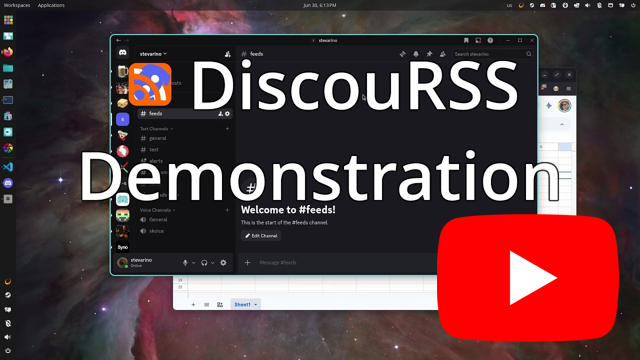
Task: Go back arrow in Discord title bar
Action: click(118, 40)
